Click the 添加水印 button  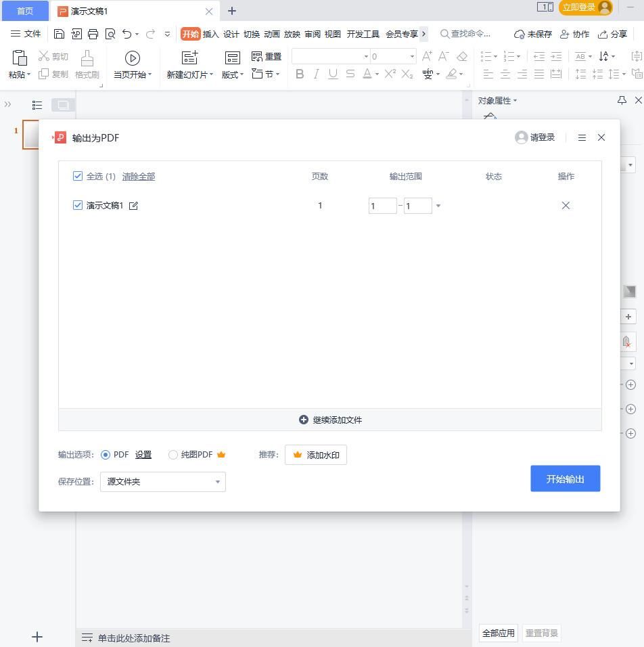pyautogui.click(x=316, y=455)
